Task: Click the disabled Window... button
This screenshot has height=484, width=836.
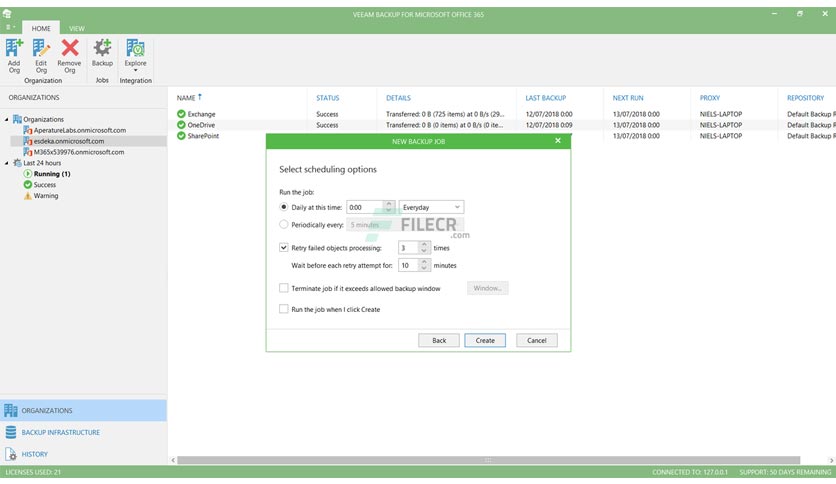Action: click(488, 288)
